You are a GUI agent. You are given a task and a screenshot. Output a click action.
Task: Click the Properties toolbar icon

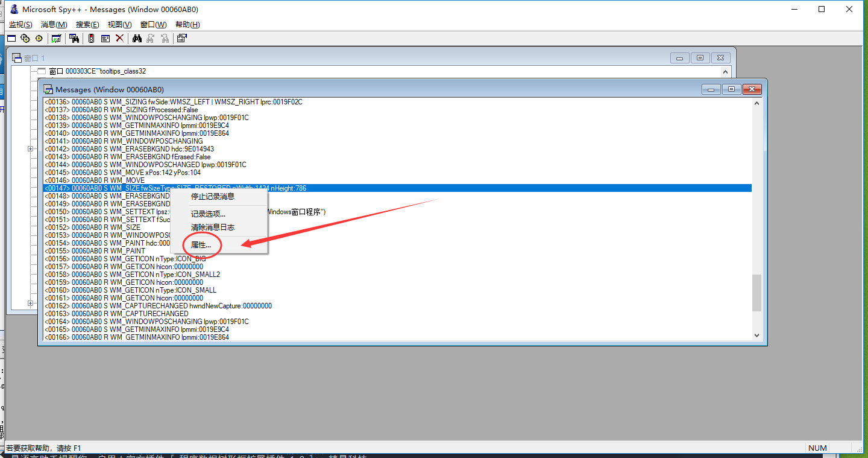181,39
